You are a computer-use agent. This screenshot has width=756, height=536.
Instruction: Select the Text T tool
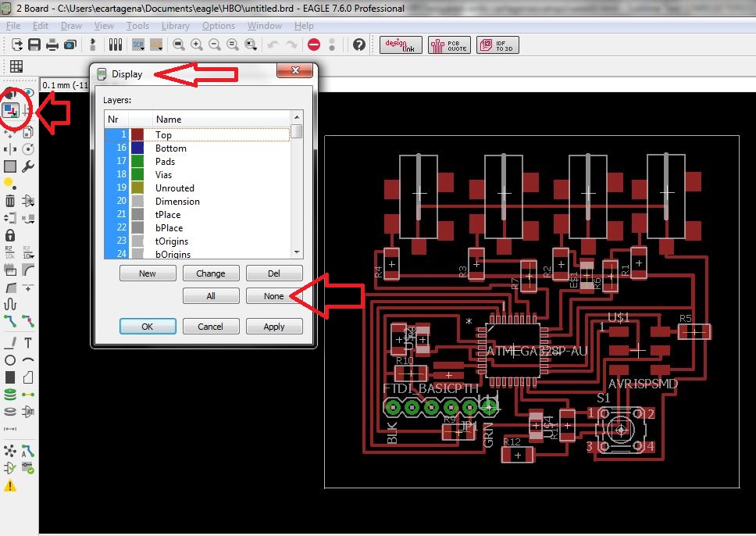[x=28, y=343]
